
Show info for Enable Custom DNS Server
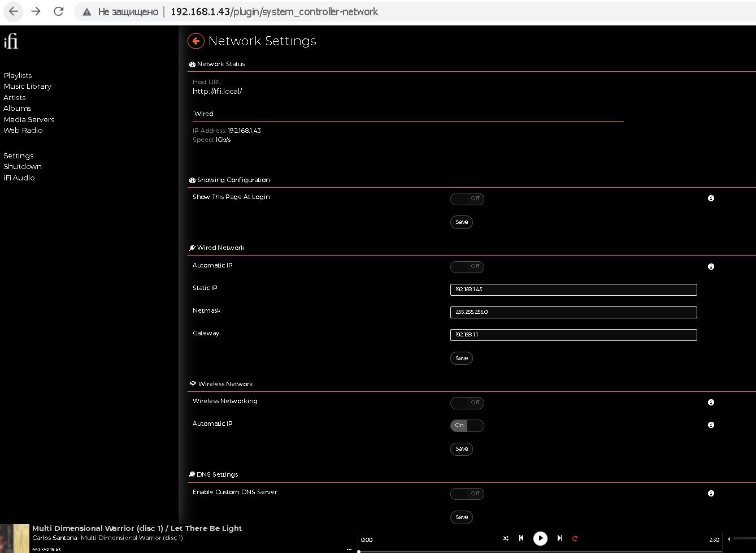point(711,493)
